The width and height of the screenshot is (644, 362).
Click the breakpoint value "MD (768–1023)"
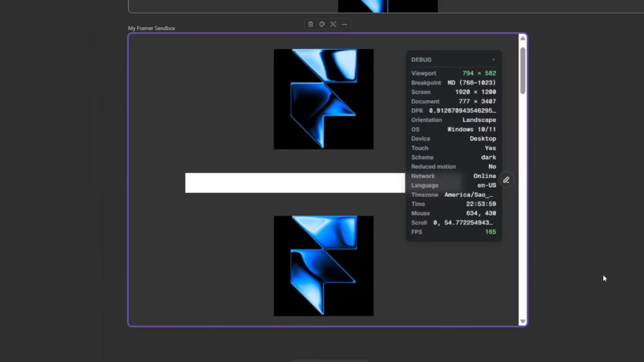pos(471,82)
